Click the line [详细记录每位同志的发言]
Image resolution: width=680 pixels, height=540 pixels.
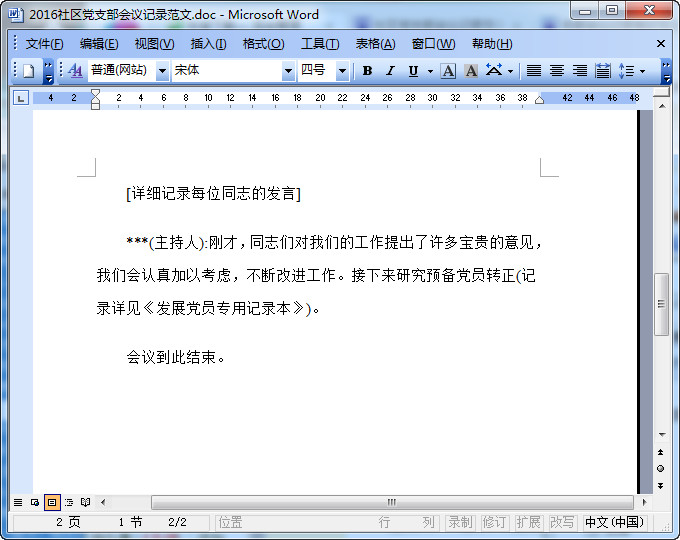[x=213, y=193]
